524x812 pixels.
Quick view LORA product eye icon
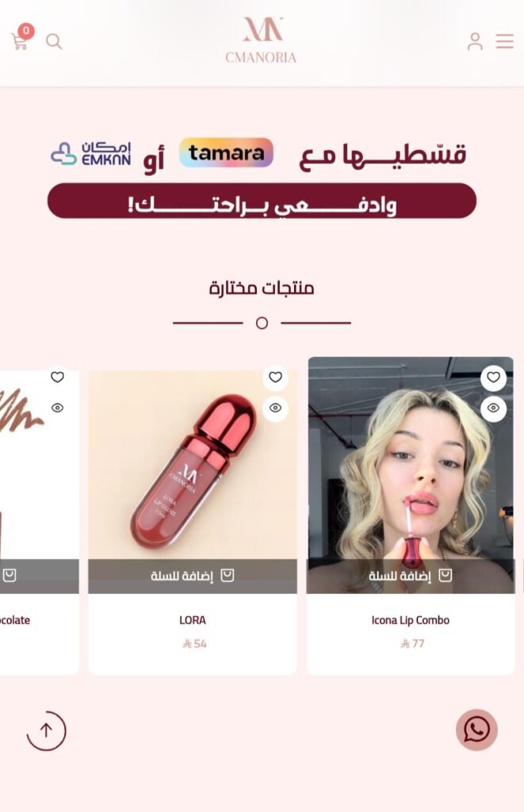click(x=275, y=408)
